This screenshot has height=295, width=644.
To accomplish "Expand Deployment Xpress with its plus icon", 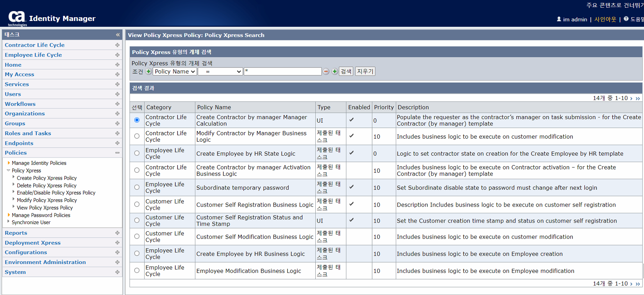I will [x=117, y=243].
